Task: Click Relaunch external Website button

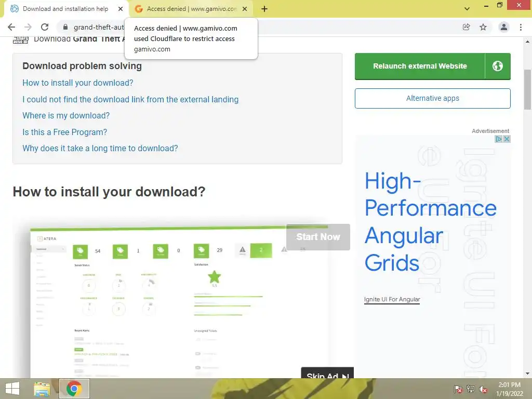Action: click(x=420, y=66)
